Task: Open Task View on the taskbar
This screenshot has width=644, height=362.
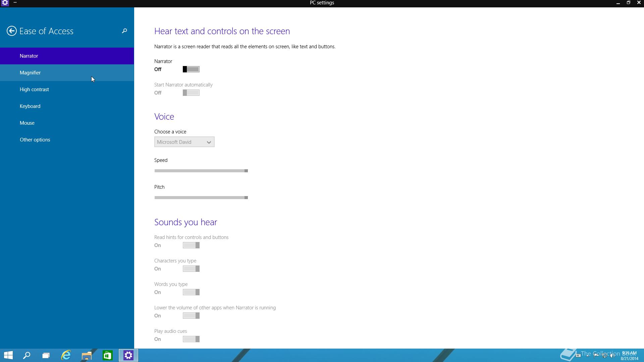Action: coord(46,355)
